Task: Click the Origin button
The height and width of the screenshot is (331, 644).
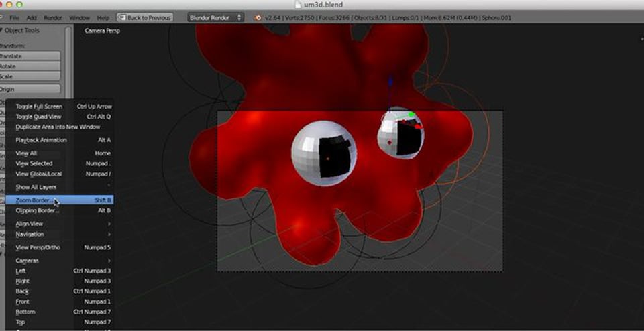Action: click(30, 89)
